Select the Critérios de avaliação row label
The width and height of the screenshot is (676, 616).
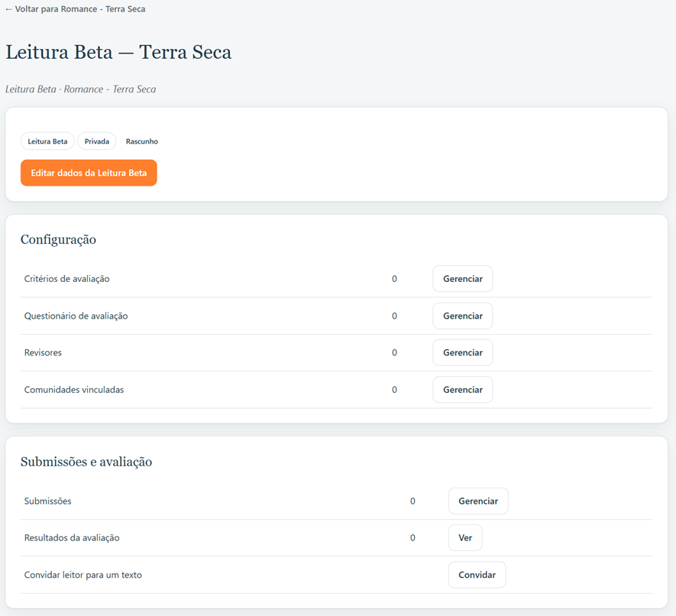(x=66, y=279)
